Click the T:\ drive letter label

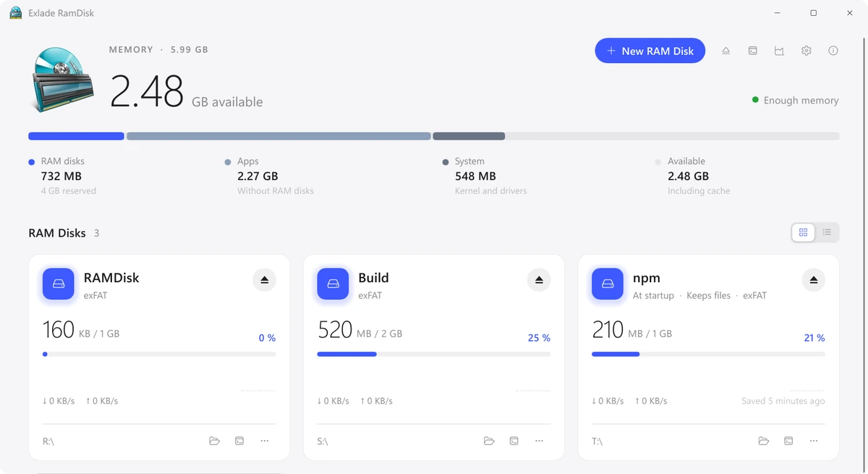point(597,441)
